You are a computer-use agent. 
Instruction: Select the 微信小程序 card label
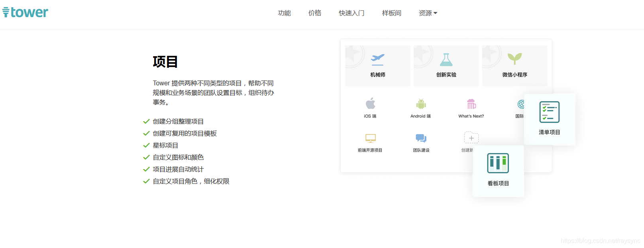[x=514, y=75]
